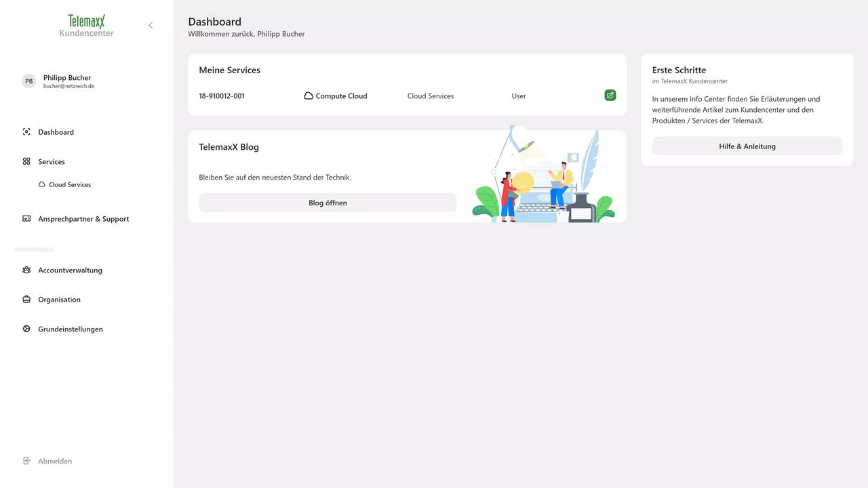Click the Abmelden logout icon

point(26,461)
